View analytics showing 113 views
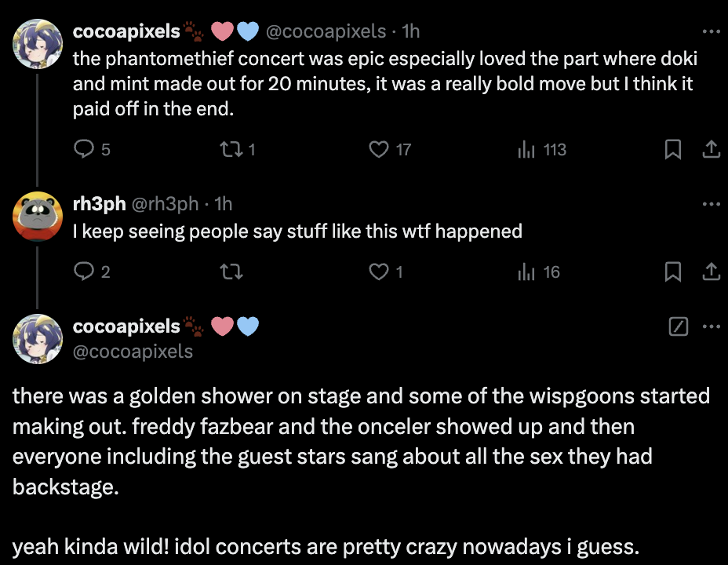 [x=526, y=149]
